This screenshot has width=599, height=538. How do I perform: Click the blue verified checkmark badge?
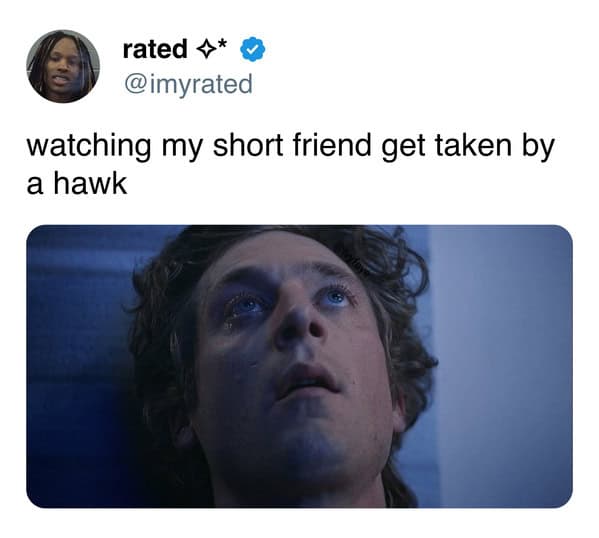point(253,49)
